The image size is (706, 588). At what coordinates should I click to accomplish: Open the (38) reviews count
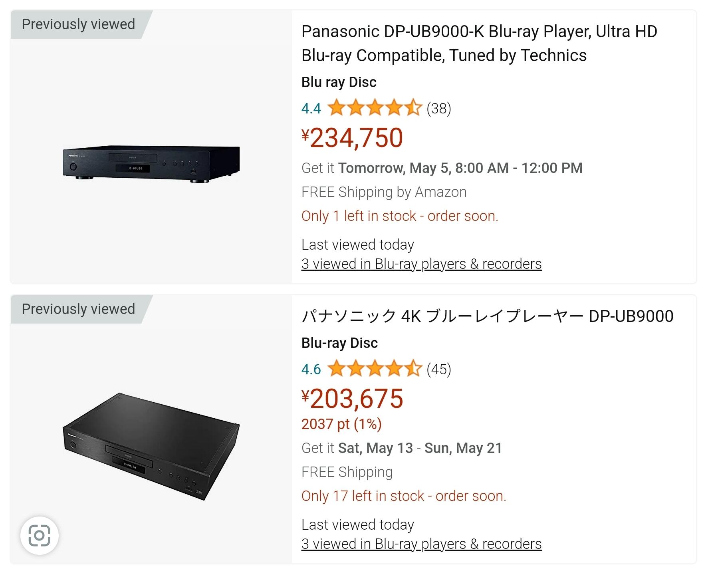438,108
